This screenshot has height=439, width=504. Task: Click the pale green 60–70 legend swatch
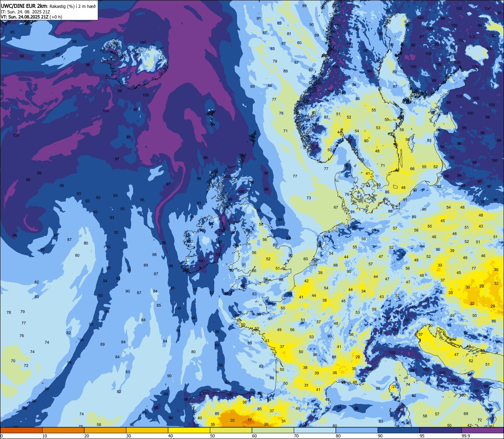273,430
